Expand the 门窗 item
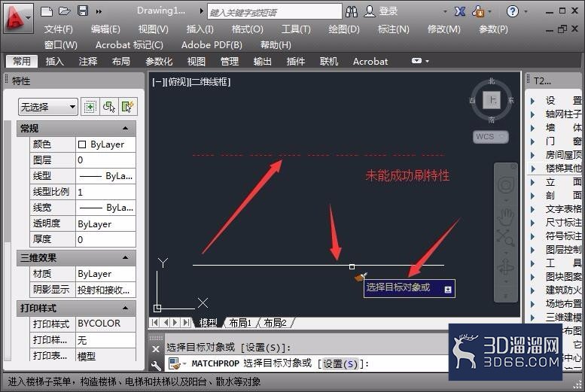 533,141
